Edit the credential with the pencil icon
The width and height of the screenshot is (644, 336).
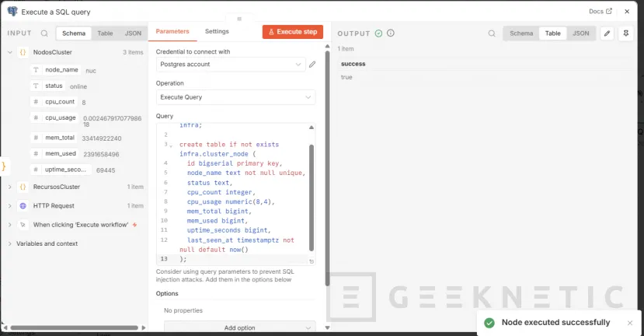(312, 64)
